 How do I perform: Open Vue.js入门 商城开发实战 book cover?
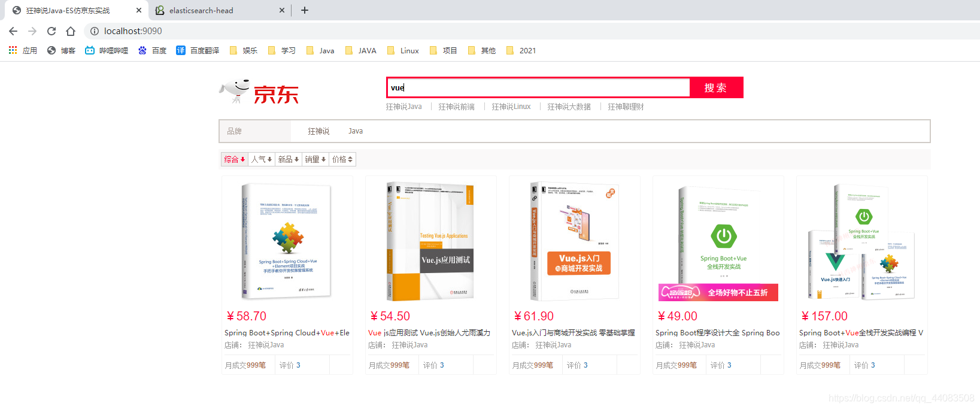(x=575, y=241)
